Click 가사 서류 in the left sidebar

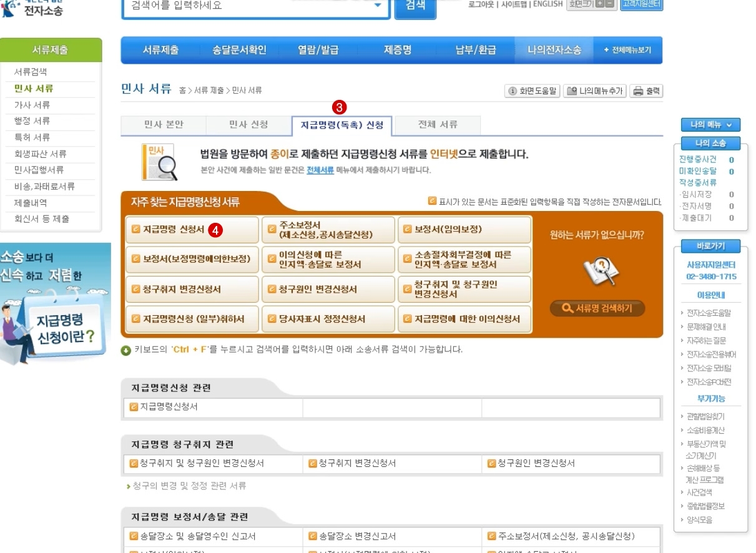tap(32, 105)
